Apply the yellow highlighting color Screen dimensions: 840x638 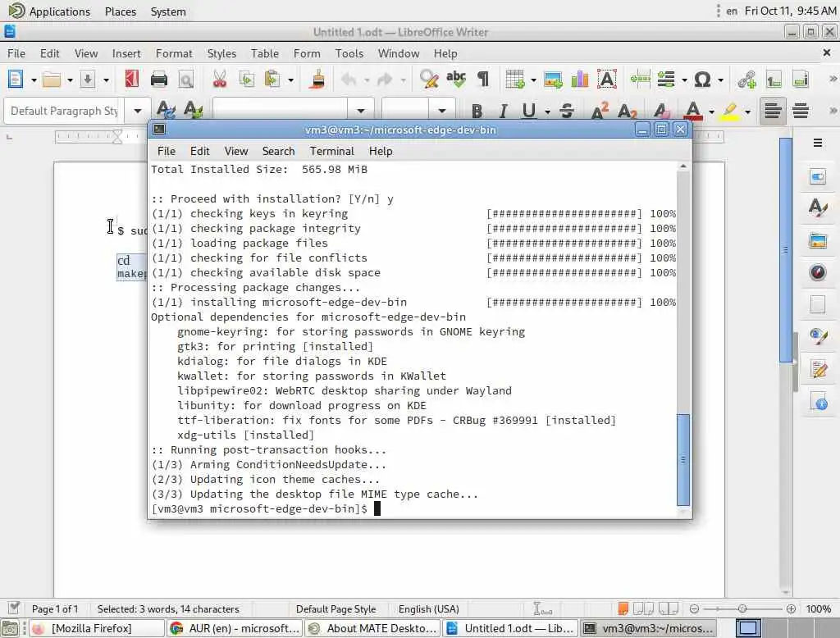(x=729, y=111)
